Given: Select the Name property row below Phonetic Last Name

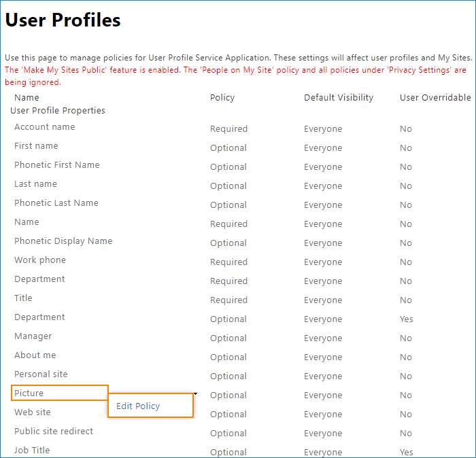Looking at the screenshot, I should [x=27, y=222].
